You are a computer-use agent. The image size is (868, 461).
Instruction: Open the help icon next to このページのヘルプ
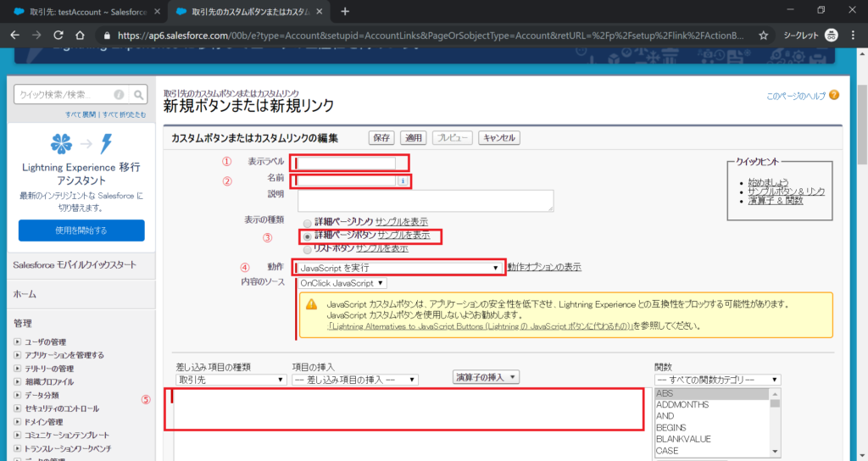pos(834,96)
